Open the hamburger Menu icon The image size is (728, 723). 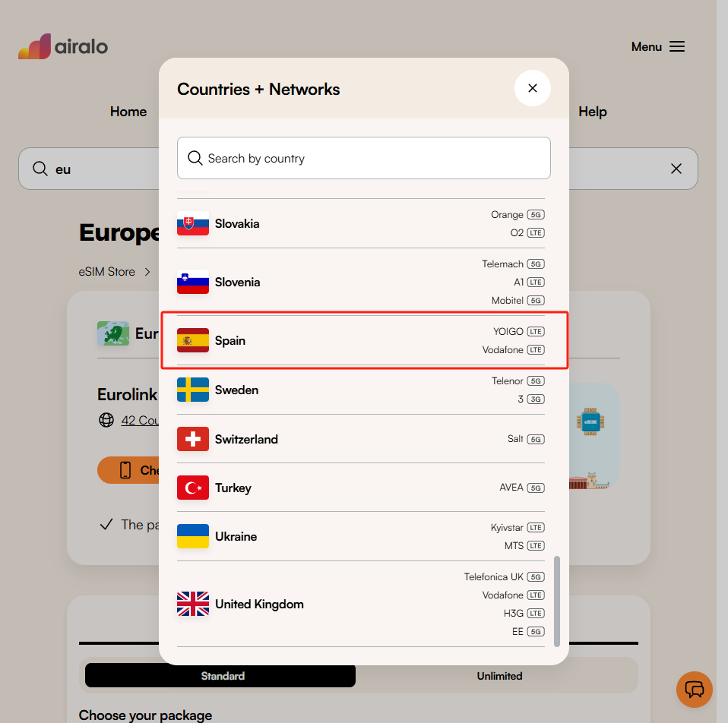point(677,46)
